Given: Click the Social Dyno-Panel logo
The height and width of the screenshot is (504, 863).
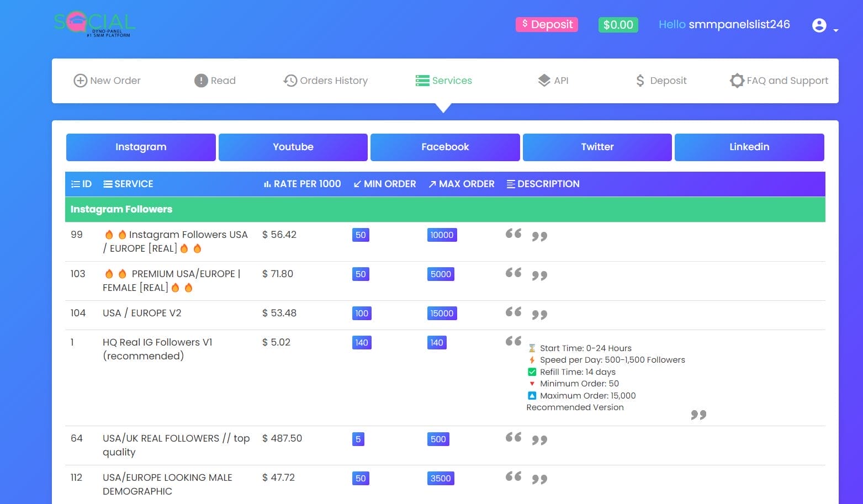Looking at the screenshot, I should [94, 24].
